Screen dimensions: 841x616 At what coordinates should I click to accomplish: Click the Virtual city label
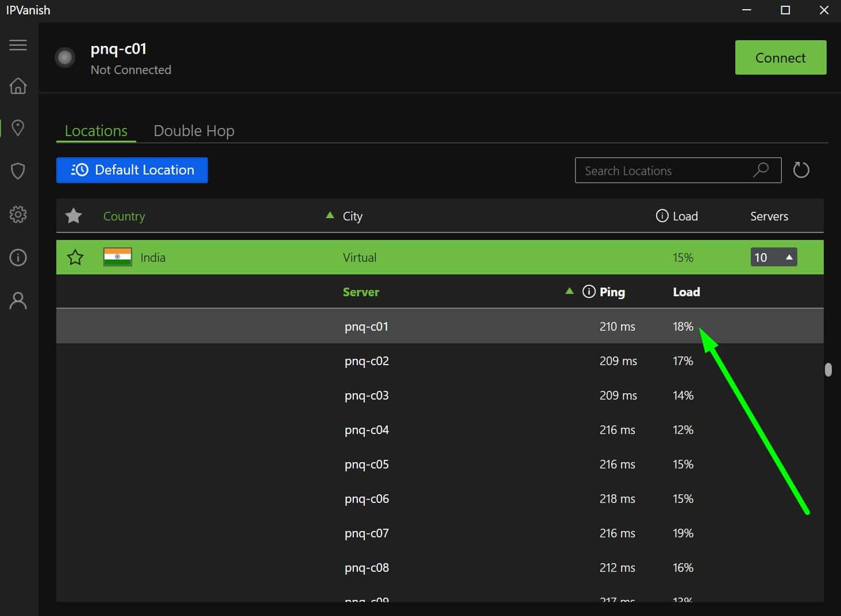pos(360,258)
